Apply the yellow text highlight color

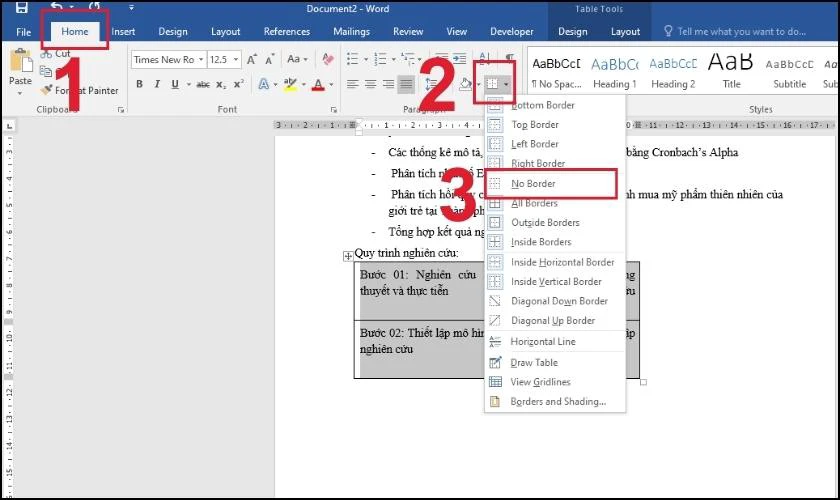[290, 84]
